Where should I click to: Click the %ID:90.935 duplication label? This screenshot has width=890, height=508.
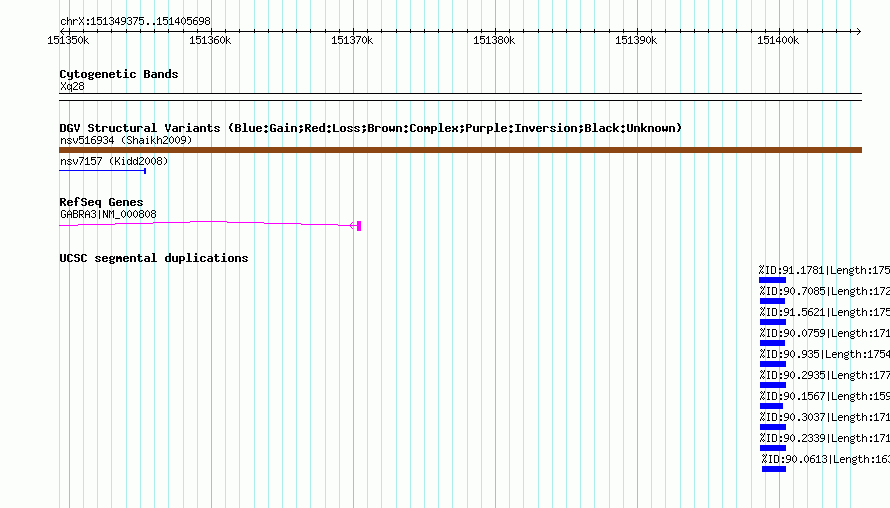click(x=825, y=354)
